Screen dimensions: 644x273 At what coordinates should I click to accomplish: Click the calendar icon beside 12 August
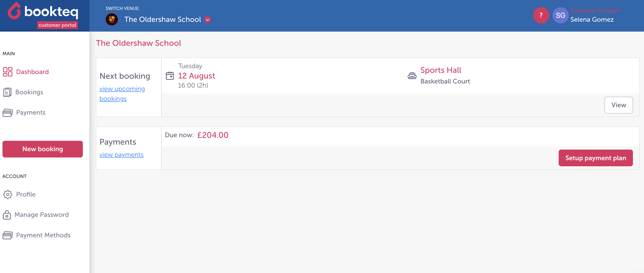(170, 76)
